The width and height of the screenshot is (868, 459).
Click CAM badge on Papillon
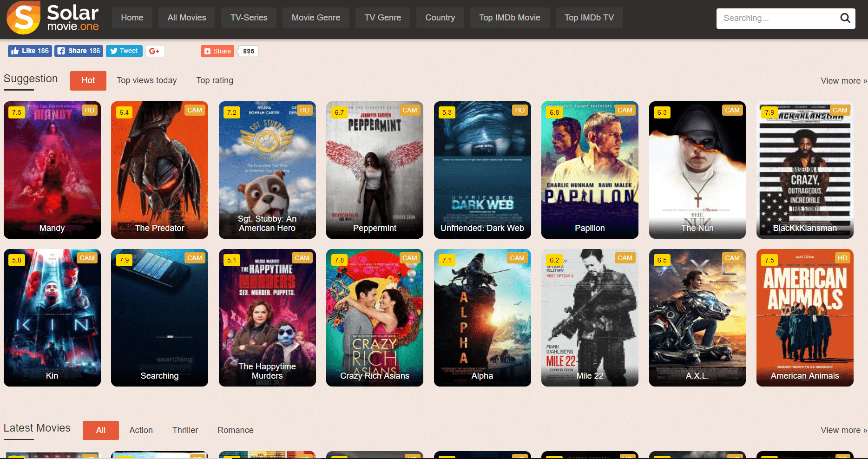[625, 110]
